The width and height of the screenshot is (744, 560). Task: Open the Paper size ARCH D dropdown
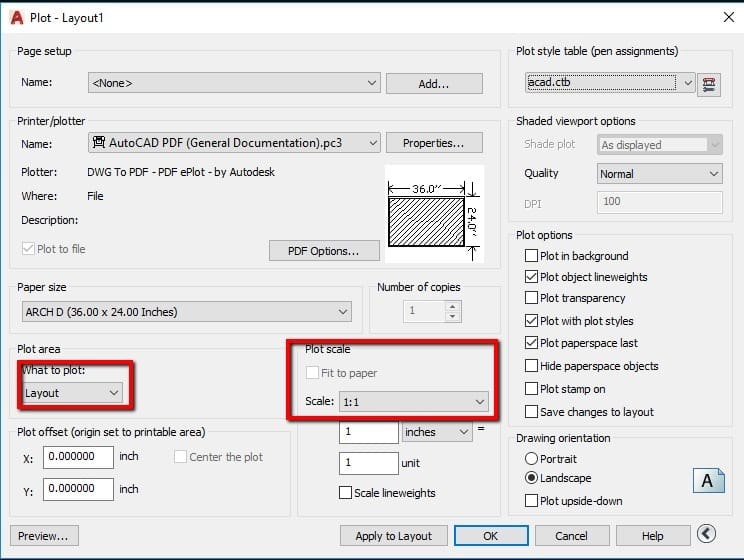186,312
